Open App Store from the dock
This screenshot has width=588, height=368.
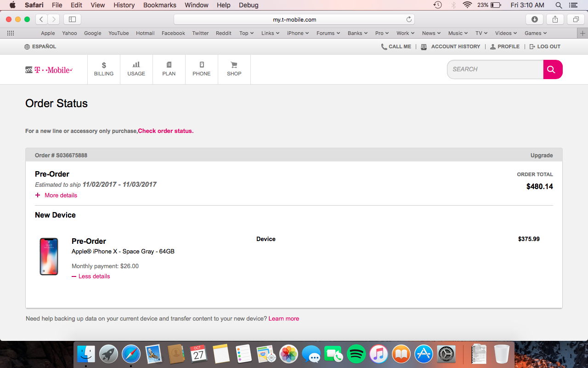point(424,354)
